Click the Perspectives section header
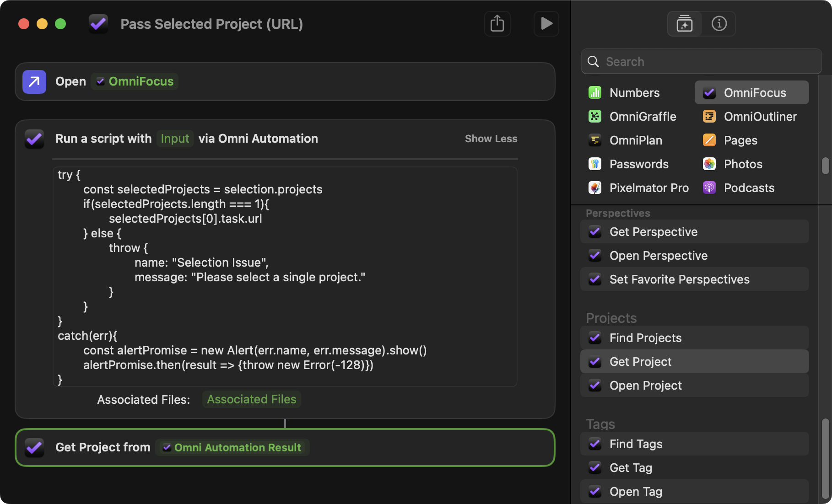The height and width of the screenshot is (504, 832). 618,213
